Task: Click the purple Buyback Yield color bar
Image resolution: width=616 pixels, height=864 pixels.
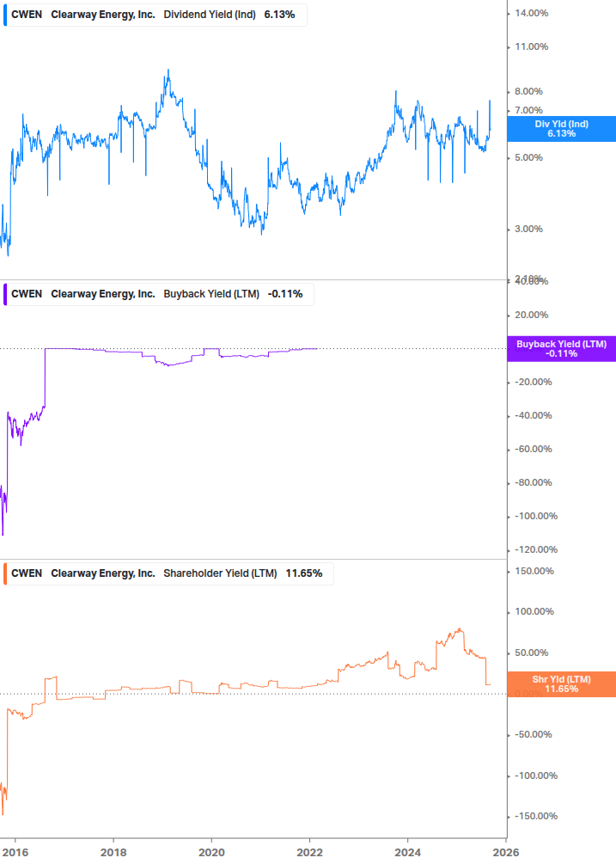Action: tap(5, 294)
